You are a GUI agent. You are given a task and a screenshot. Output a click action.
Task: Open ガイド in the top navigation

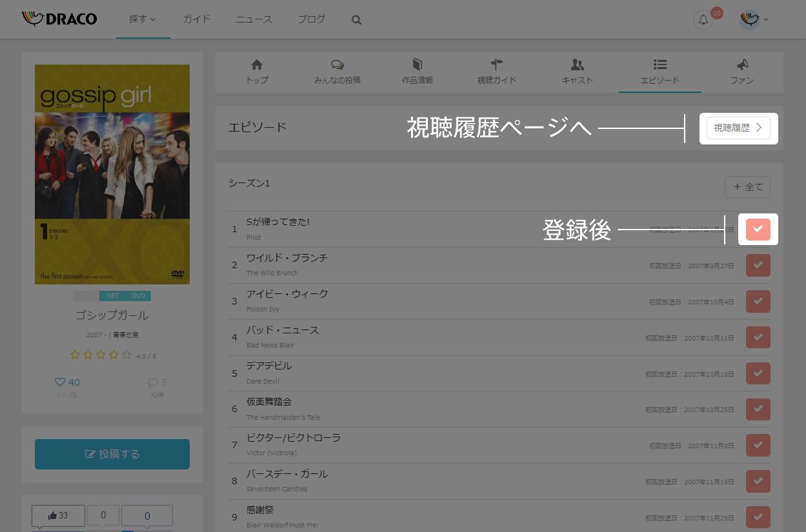(x=196, y=19)
